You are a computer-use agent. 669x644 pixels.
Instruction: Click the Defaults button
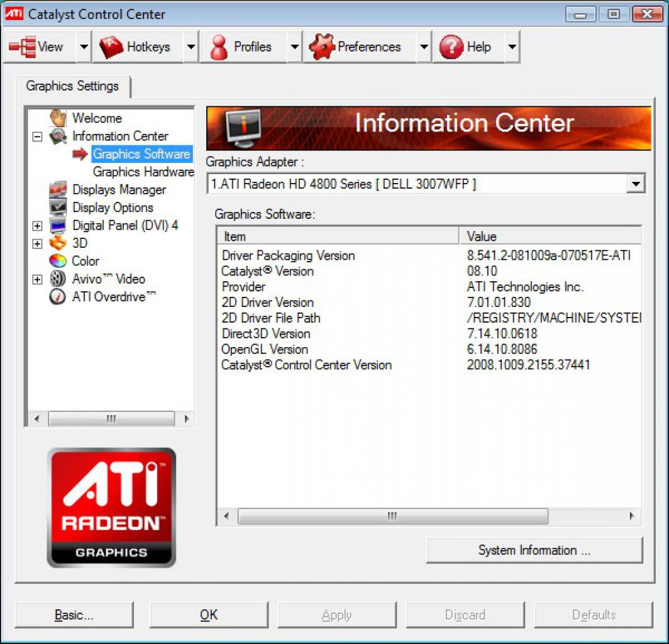click(594, 615)
